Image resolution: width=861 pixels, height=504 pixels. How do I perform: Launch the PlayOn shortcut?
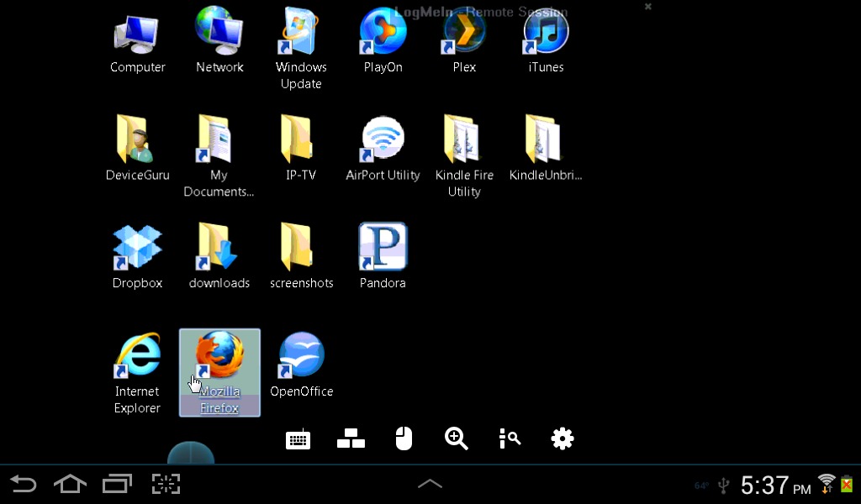point(383,41)
